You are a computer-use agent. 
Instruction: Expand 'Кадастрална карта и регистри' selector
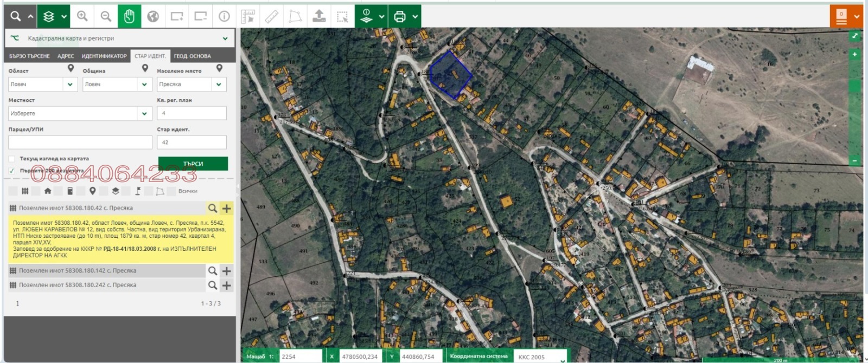(x=225, y=38)
